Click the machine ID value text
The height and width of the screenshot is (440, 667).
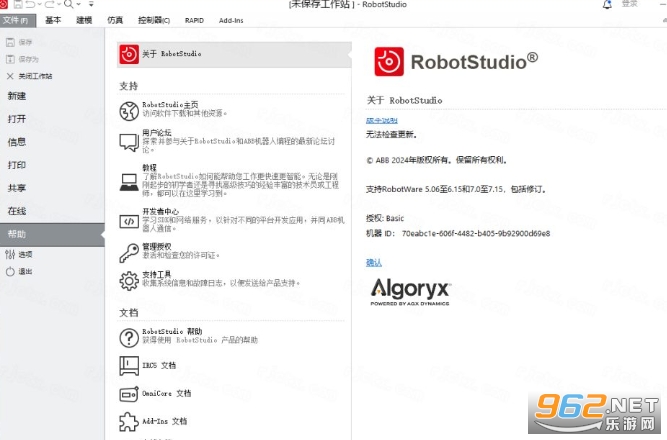[476, 233]
